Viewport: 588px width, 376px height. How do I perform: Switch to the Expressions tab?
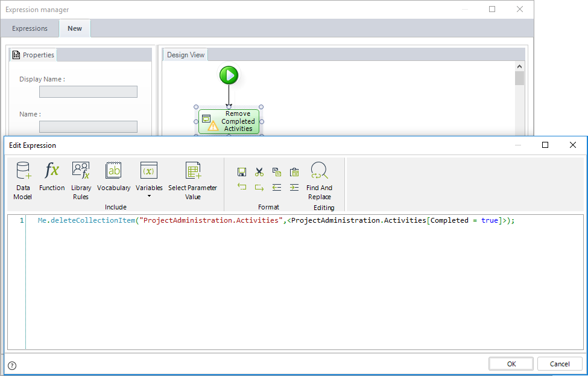point(30,28)
